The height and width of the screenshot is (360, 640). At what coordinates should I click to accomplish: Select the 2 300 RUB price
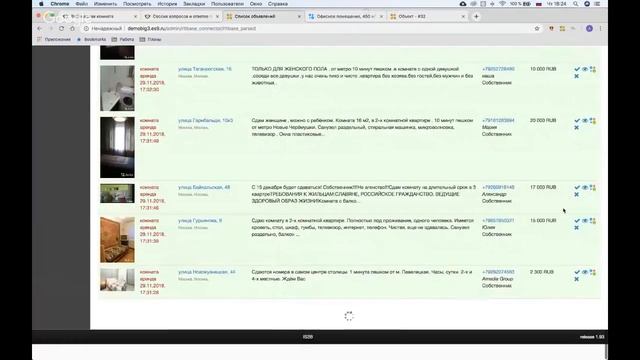(542, 272)
